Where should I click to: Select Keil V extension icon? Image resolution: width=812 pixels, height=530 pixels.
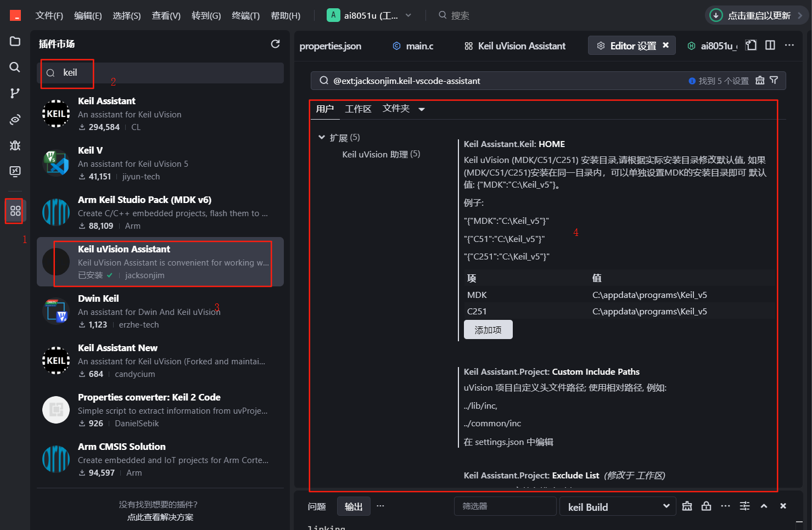(x=56, y=163)
